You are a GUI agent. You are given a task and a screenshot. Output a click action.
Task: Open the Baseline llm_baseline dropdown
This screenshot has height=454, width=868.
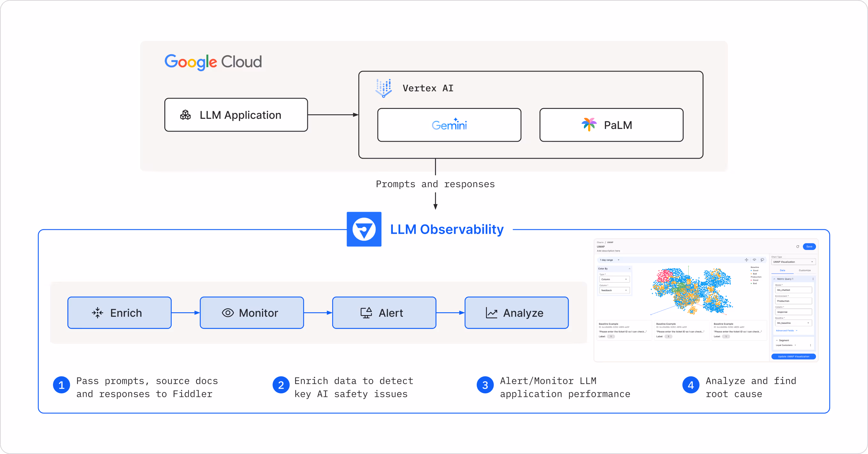[x=793, y=323]
